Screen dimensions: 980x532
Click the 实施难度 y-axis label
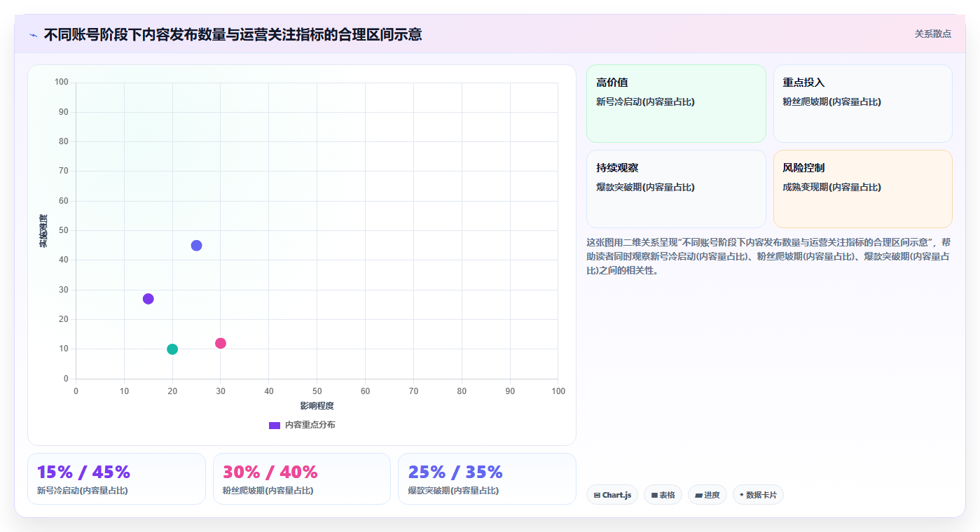pos(43,231)
